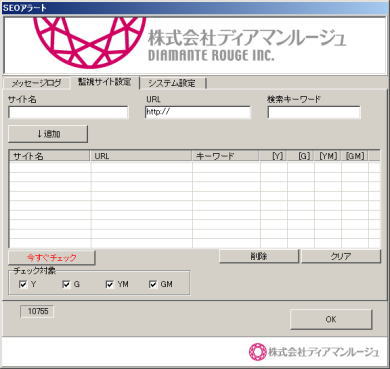
Task: Disable the GM check target
Action: click(x=153, y=284)
